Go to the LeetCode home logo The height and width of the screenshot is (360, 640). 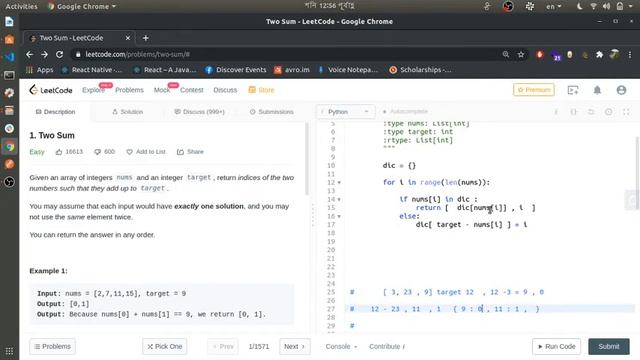click(51, 90)
